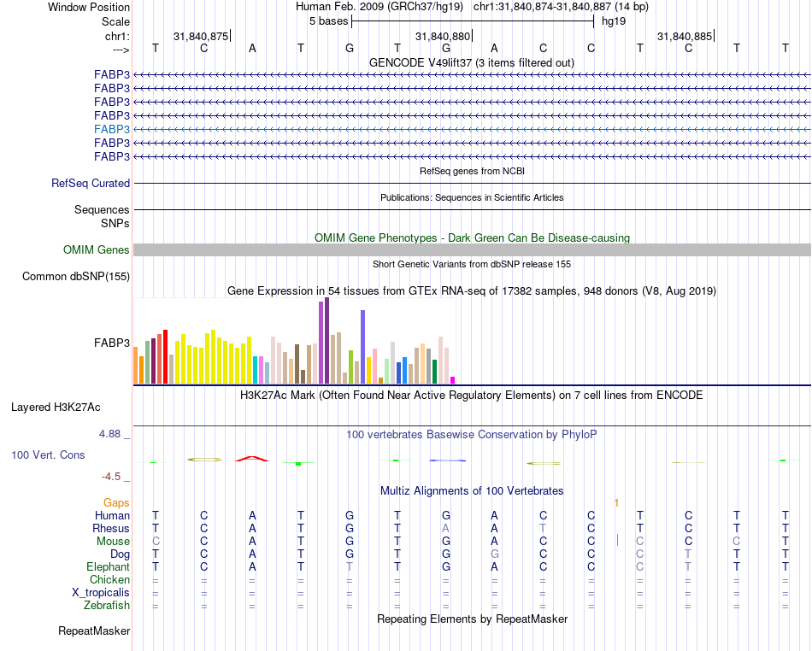Click the 31,840,885 position marker

pos(685,36)
